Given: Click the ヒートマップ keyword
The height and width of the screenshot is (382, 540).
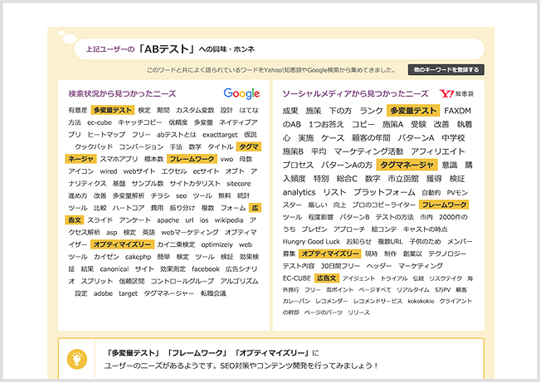Looking at the screenshot, I should click(106, 135).
